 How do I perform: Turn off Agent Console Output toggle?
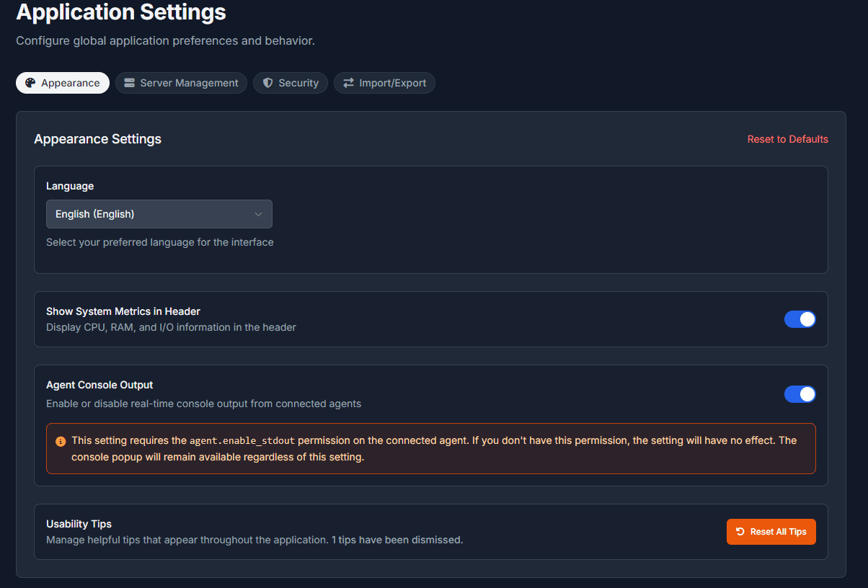click(800, 394)
